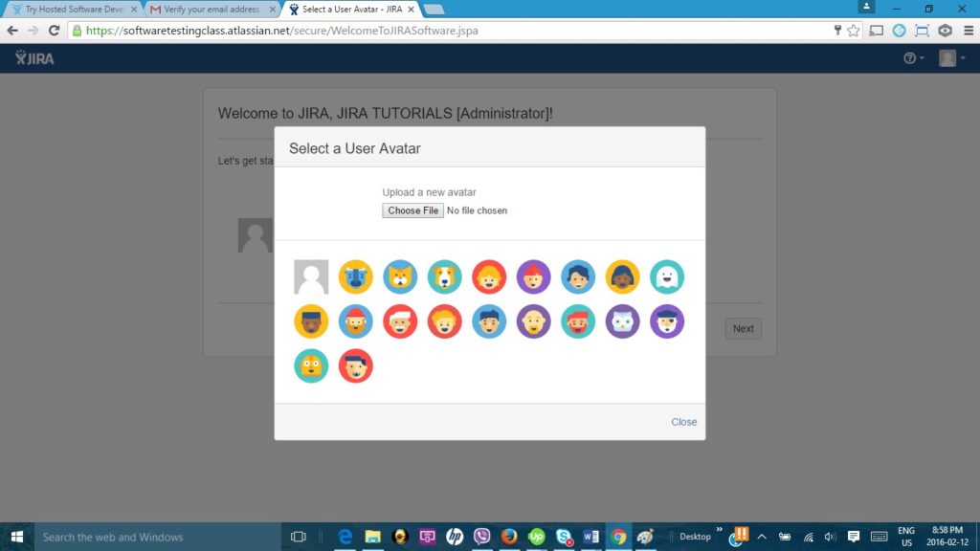Pick the blue bull avatar
Screen dimensions: 980x551
tap(356, 276)
